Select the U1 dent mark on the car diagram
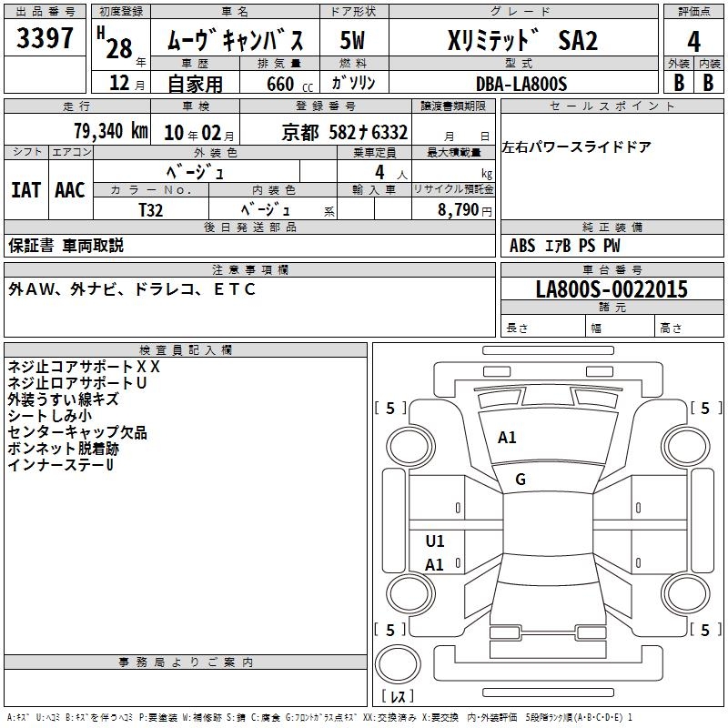The width and height of the screenshot is (728, 728). 435,541
